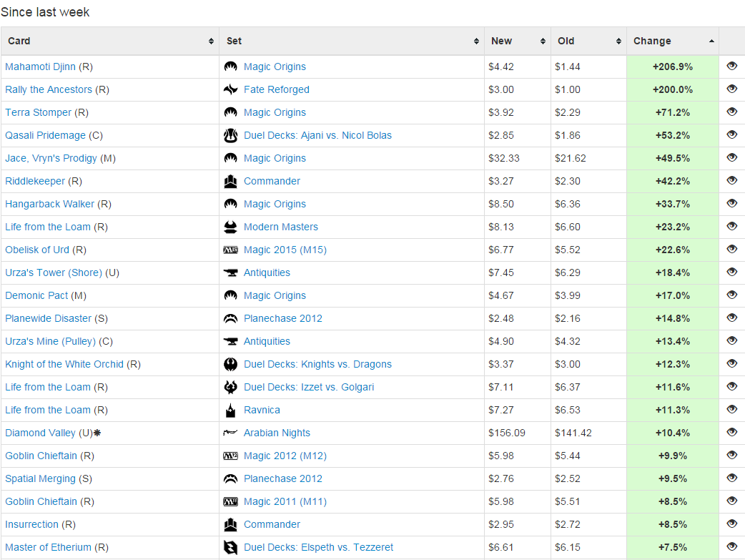This screenshot has height=560, width=745.
Task: Sort the table by New price column
Action: [518, 41]
